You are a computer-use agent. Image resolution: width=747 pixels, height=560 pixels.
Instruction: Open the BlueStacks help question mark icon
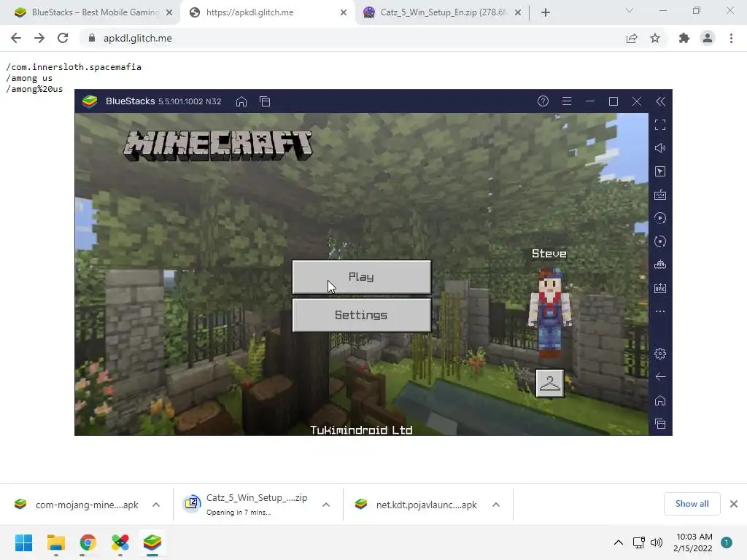[x=543, y=101]
